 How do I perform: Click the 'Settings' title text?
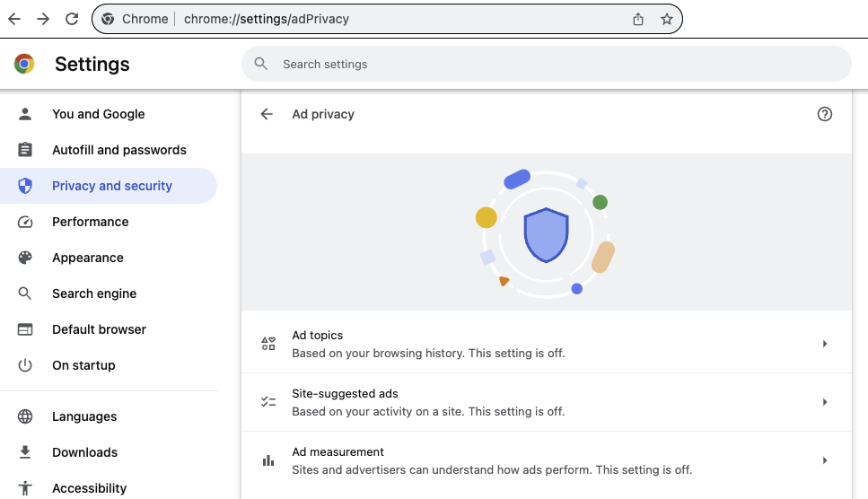pyautogui.click(x=92, y=65)
